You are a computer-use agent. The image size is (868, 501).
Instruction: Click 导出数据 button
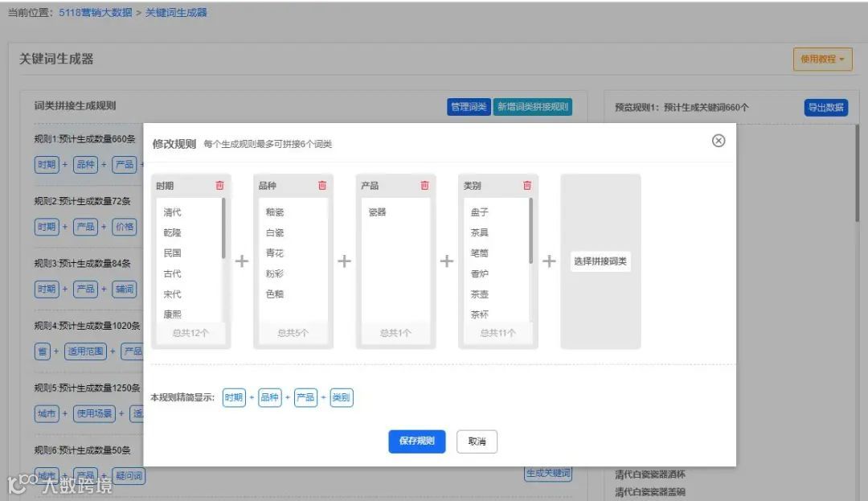tap(826, 108)
